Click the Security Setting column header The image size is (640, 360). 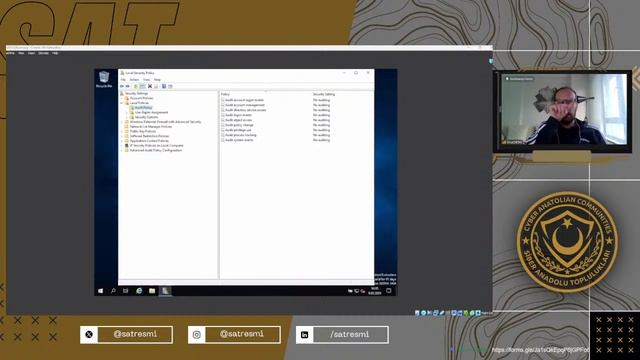[324, 94]
